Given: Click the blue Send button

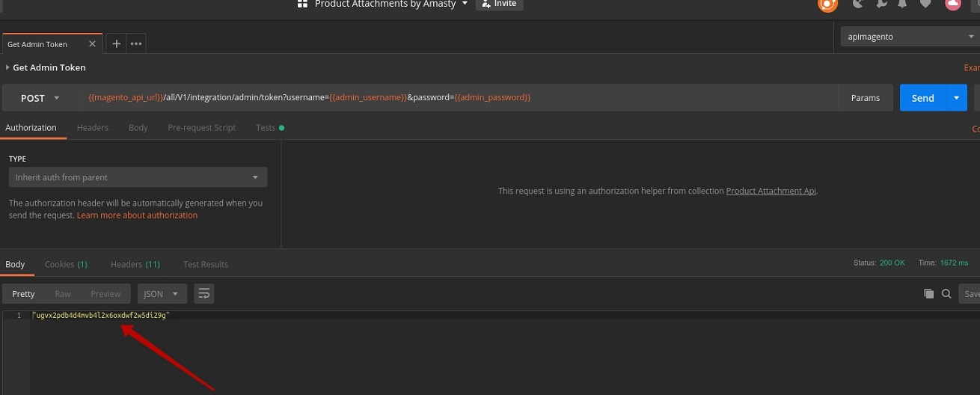Looking at the screenshot, I should (x=922, y=98).
